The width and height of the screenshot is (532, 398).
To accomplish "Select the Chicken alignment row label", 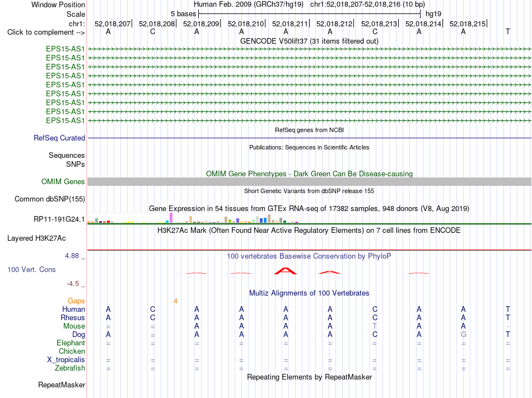I will [72, 351].
